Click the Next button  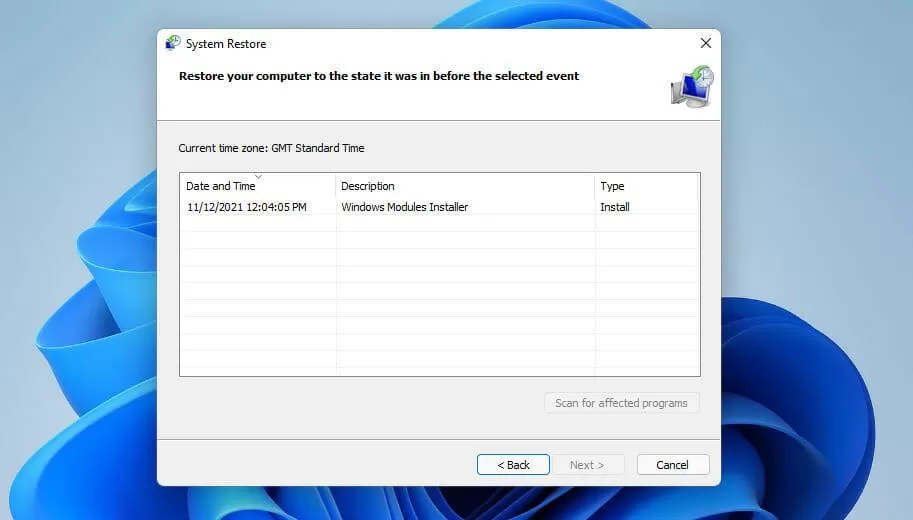587,465
